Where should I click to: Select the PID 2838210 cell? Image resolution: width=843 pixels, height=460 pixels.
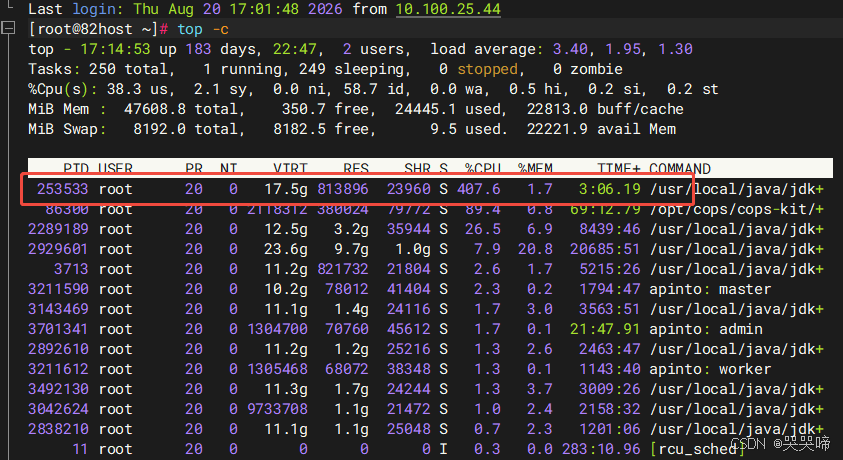(58, 429)
